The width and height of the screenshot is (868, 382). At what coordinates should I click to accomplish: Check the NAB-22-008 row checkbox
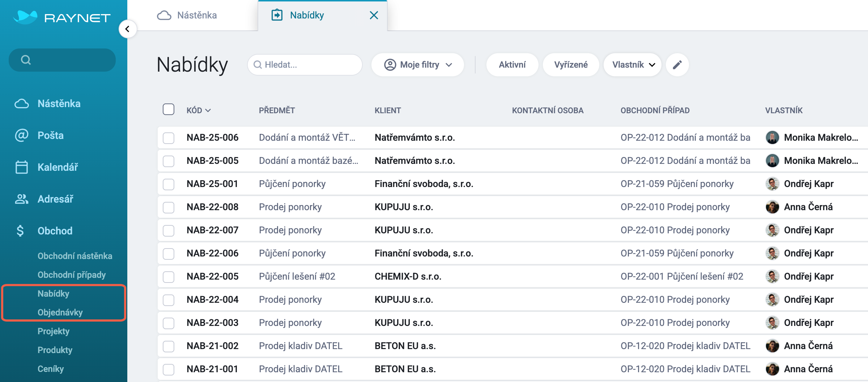pos(169,207)
